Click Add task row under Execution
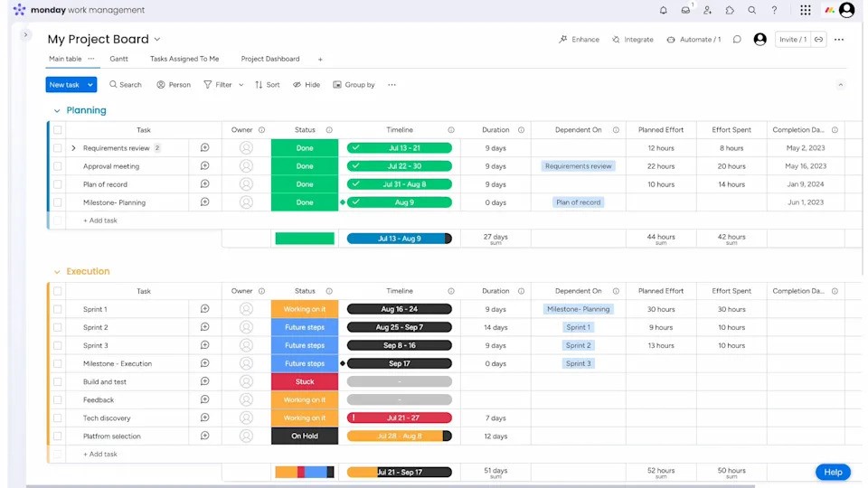Viewport: 868px width, 488px height. click(100, 455)
